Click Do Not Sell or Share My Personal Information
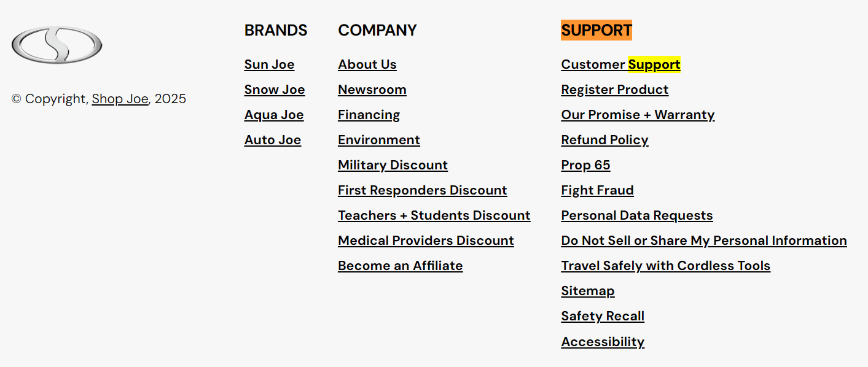 click(x=703, y=240)
